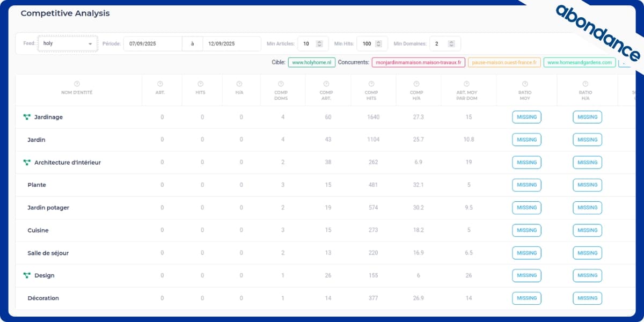Click Ratio H/A MISSING badge for Plante
Screen dimensions: 644x322
click(587, 185)
